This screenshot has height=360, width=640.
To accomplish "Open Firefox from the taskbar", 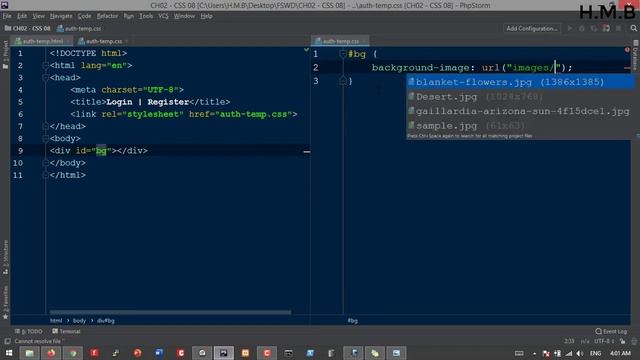I will pos(51,353).
